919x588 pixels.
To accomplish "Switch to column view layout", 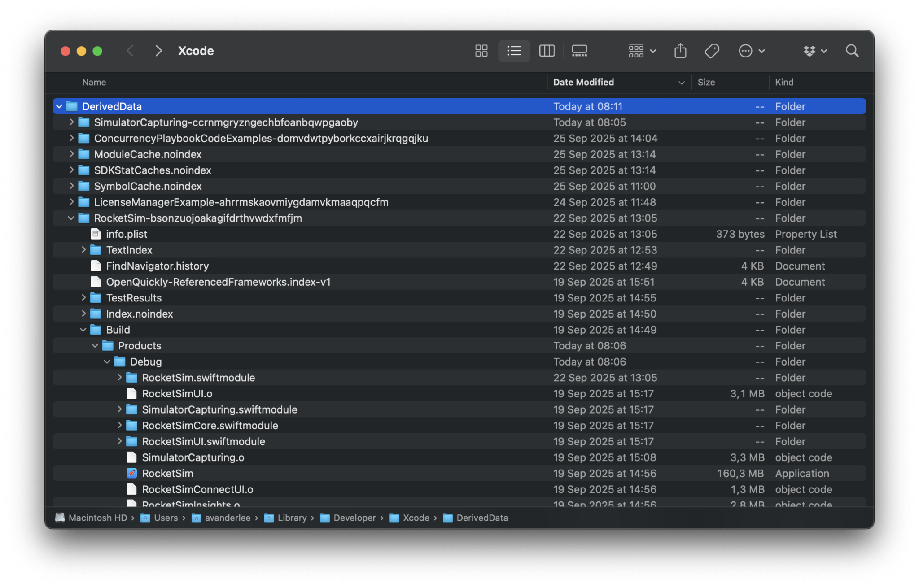I will 547,51.
